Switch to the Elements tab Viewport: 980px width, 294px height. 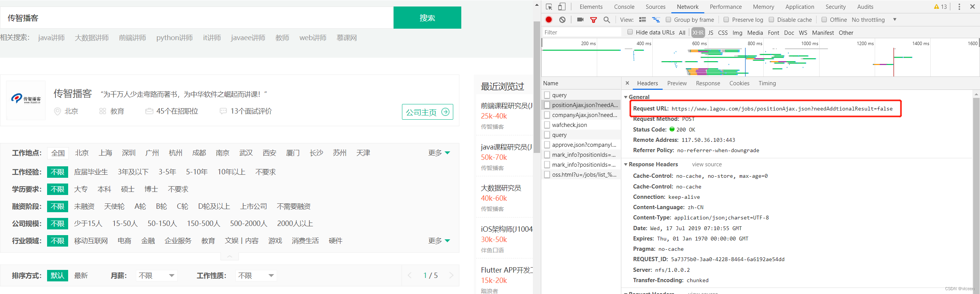pyautogui.click(x=591, y=7)
